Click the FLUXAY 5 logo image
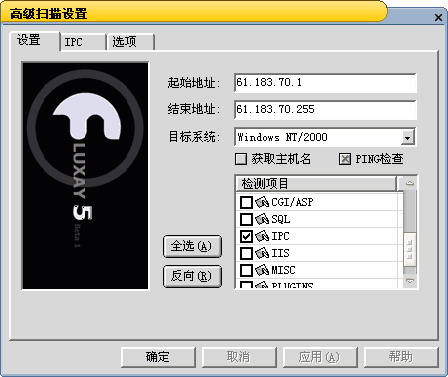The height and width of the screenshot is (377, 448). point(85,175)
